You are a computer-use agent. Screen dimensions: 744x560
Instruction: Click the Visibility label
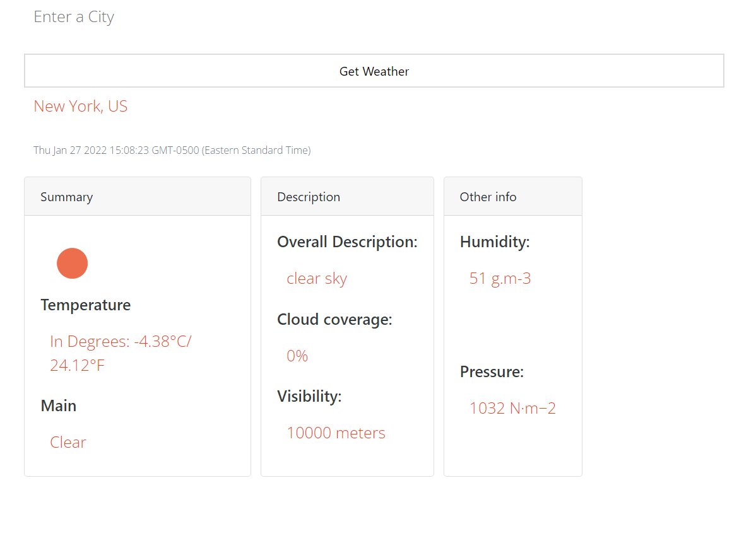click(x=309, y=396)
